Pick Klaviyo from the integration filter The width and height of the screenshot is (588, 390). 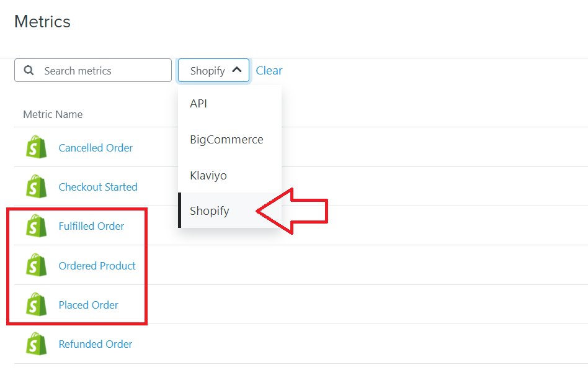pyautogui.click(x=230, y=175)
